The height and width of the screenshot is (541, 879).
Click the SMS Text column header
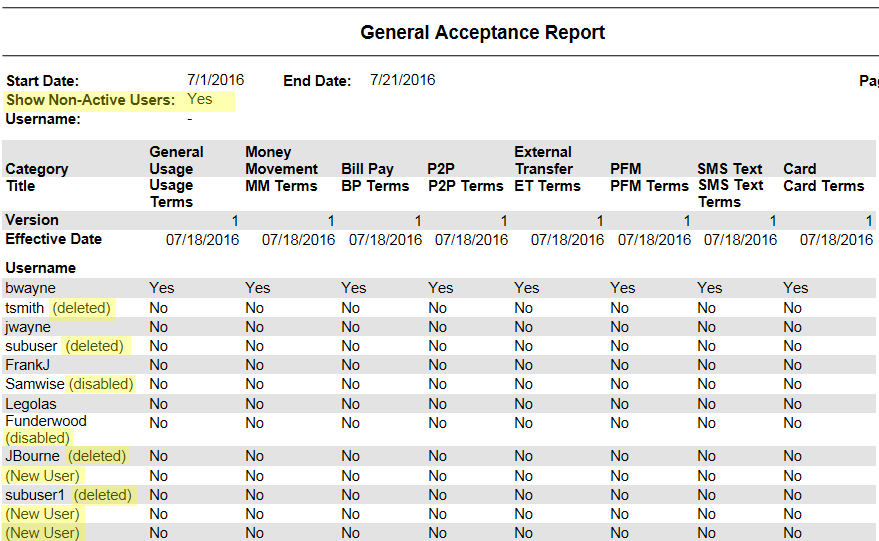point(729,169)
